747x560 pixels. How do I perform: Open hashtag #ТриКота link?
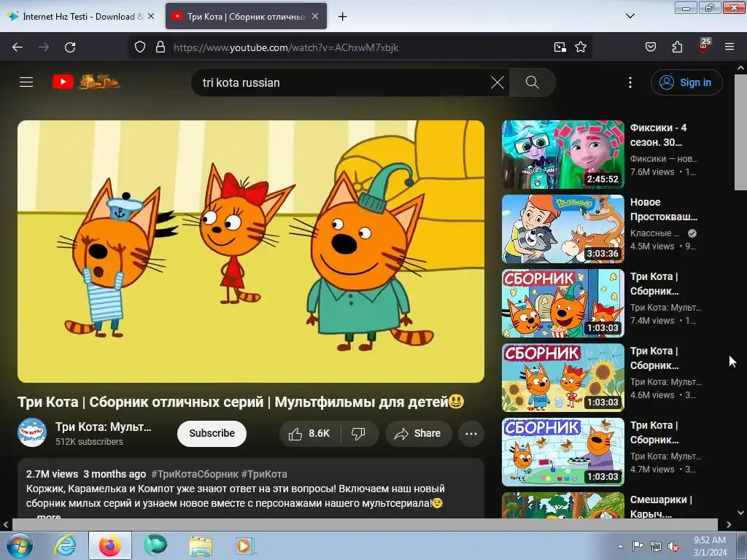pyautogui.click(x=264, y=474)
